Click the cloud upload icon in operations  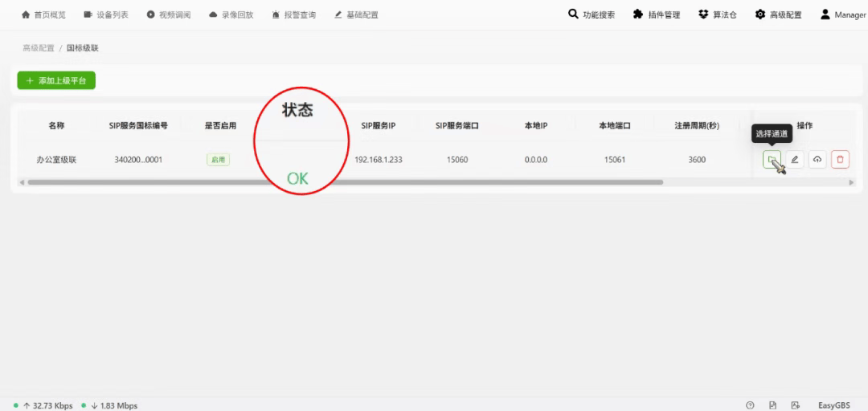point(817,160)
